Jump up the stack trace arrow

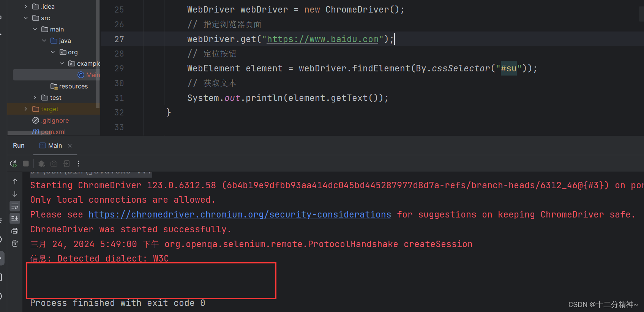15,181
